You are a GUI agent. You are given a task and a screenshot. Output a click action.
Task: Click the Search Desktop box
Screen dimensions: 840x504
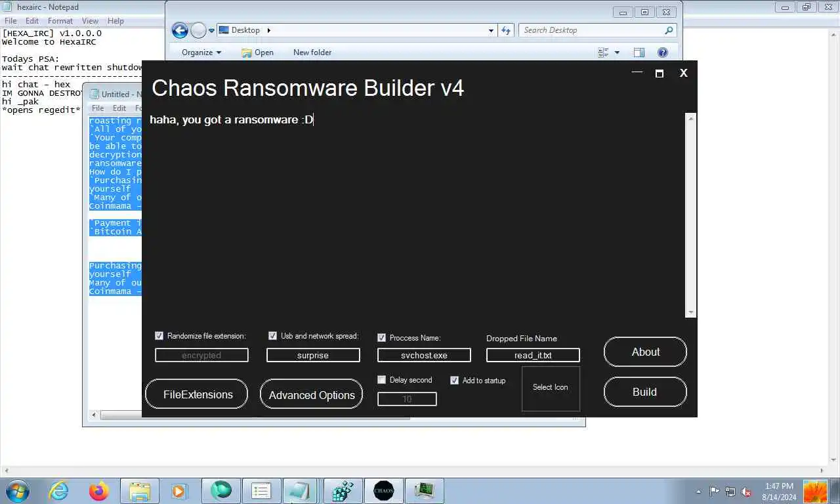click(597, 30)
